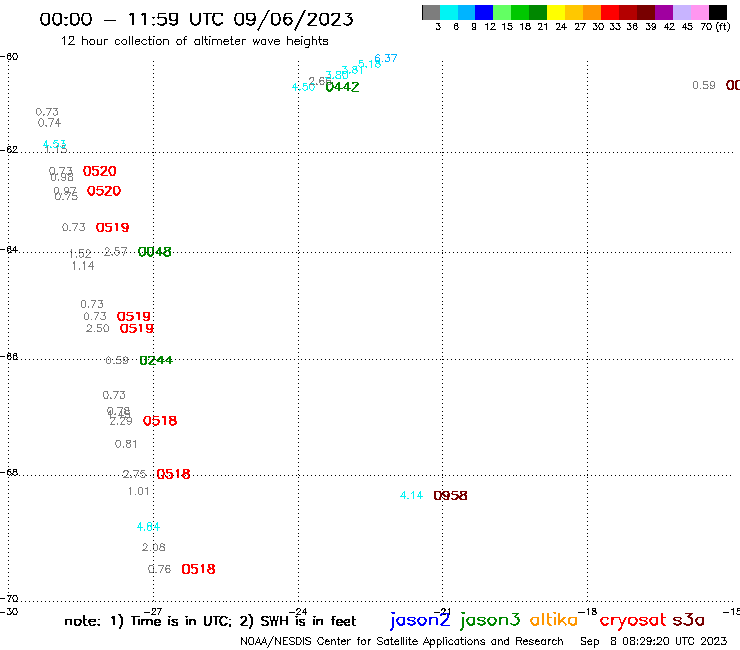The width and height of the screenshot is (740, 650).
Task: Click the pink swatch in the color scale
Action: coord(699,12)
